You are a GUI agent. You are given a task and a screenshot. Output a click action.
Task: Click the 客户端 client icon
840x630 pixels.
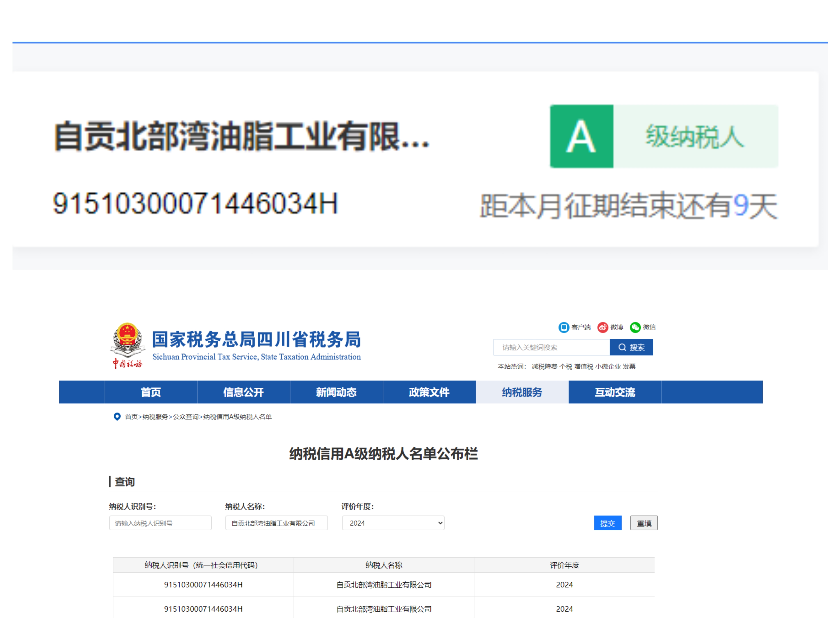(x=564, y=327)
